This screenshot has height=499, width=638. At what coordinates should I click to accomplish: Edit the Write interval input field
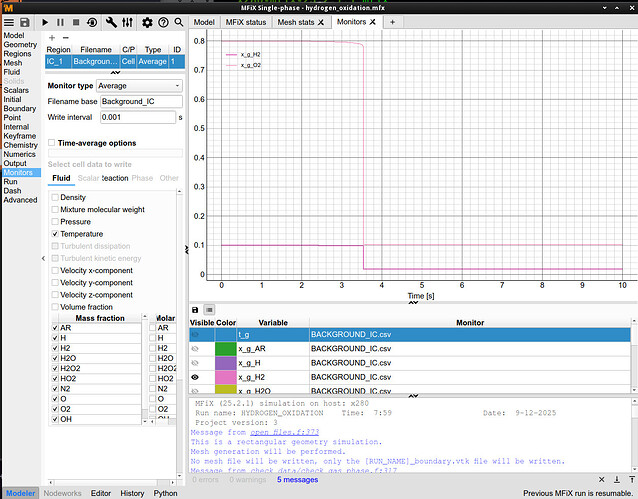click(x=138, y=117)
